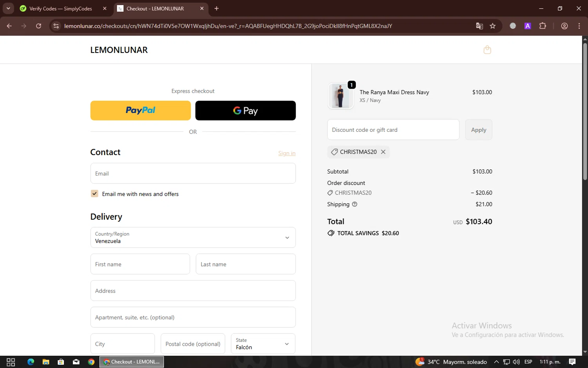Open the Chrome three-dot menu

[579, 26]
